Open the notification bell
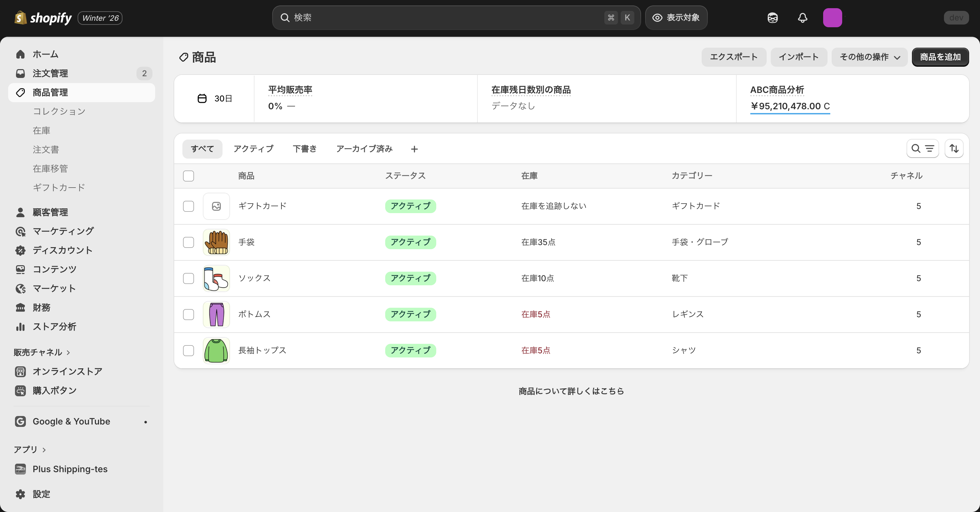This screenshot has height=512, width=980. click(x=802, y=17)
